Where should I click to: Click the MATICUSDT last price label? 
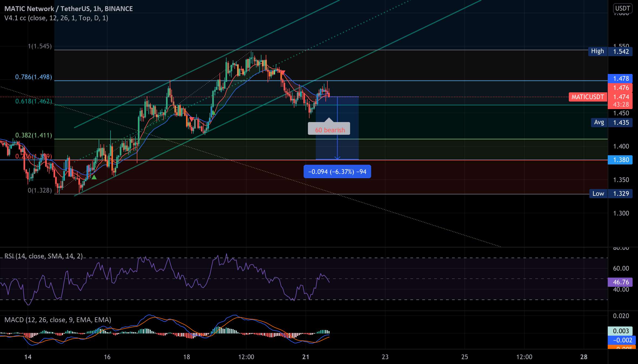click(x=588, y=97)
